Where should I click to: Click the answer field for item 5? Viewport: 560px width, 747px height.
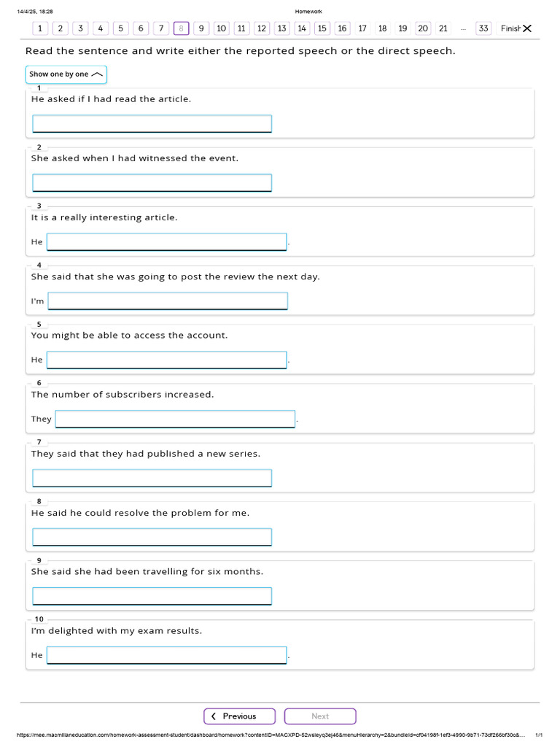167,360
